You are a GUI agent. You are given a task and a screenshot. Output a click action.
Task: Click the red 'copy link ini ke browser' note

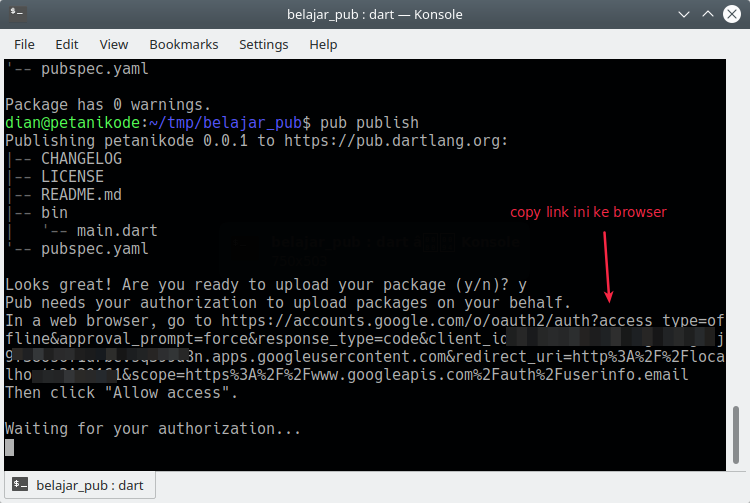coord(588,212)
